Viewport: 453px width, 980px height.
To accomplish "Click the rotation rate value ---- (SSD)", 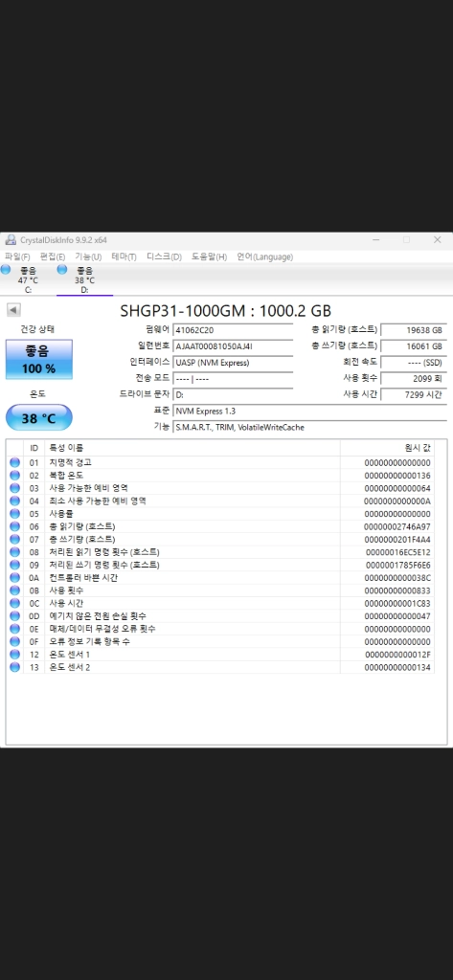I will point(414,363).
